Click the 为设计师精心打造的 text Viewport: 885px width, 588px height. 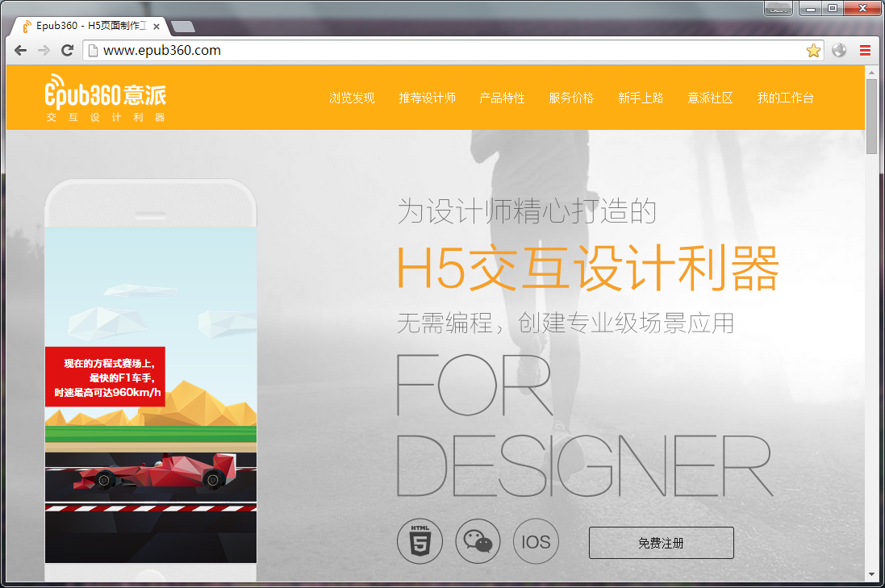[527, 211]
